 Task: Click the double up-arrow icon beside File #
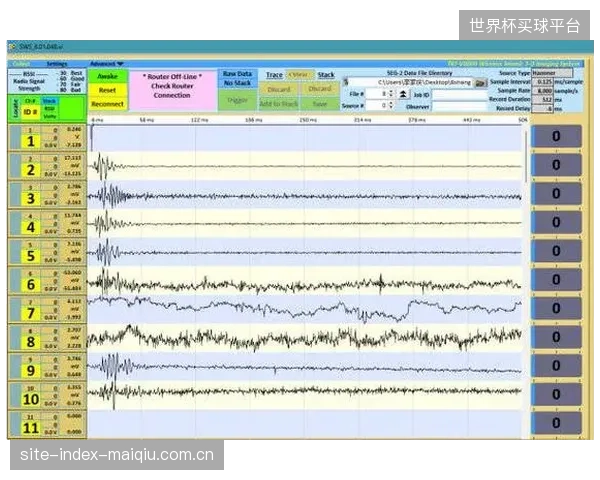[402, 94]
